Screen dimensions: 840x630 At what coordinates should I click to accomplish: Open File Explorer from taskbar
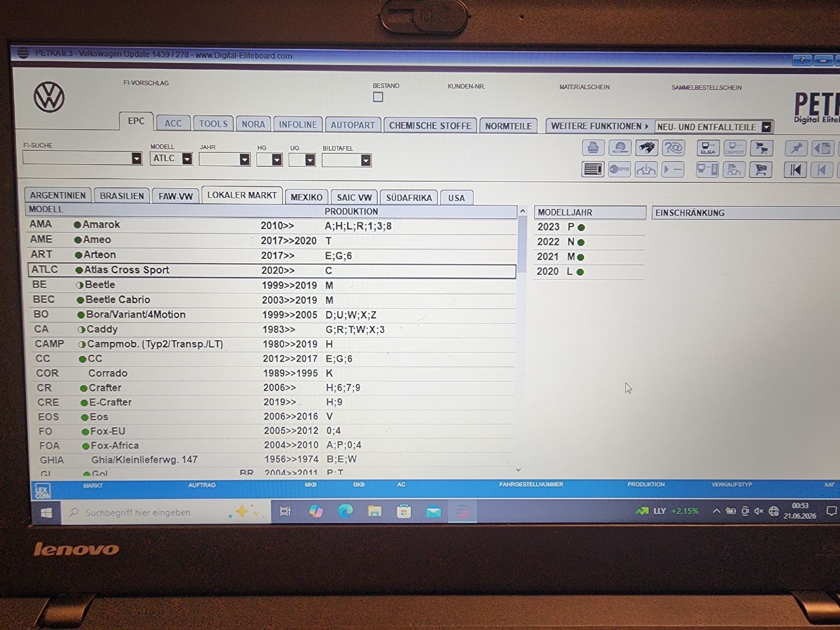[374, 511]
